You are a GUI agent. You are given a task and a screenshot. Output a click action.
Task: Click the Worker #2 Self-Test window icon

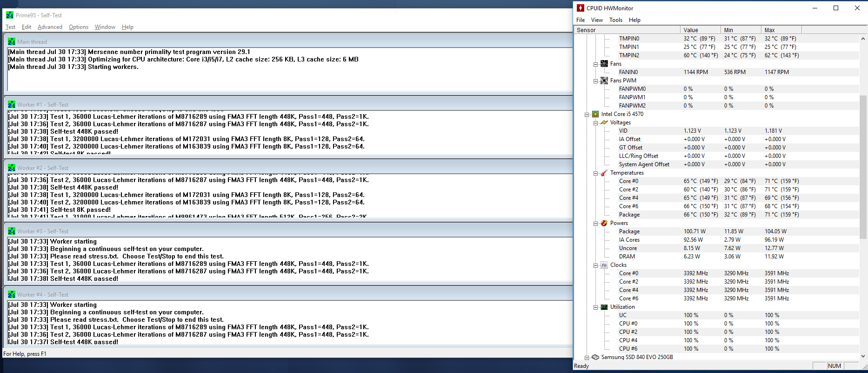tap(12, 168)
